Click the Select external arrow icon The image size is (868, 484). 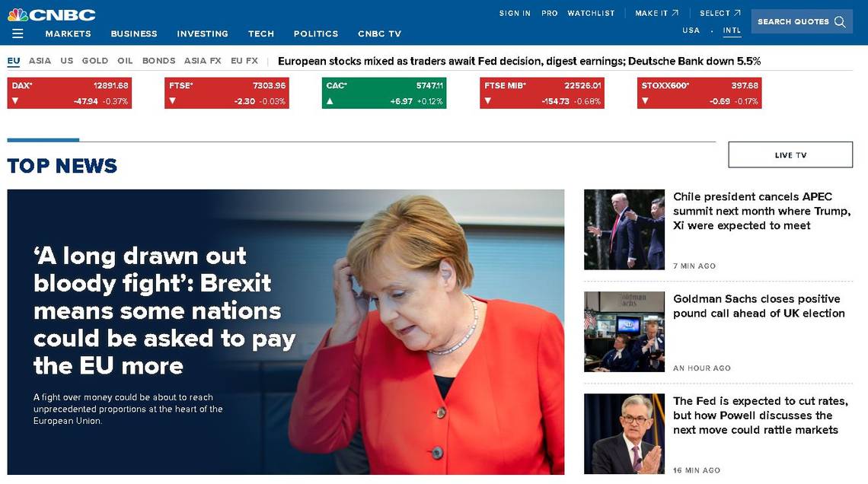point(737,13)
